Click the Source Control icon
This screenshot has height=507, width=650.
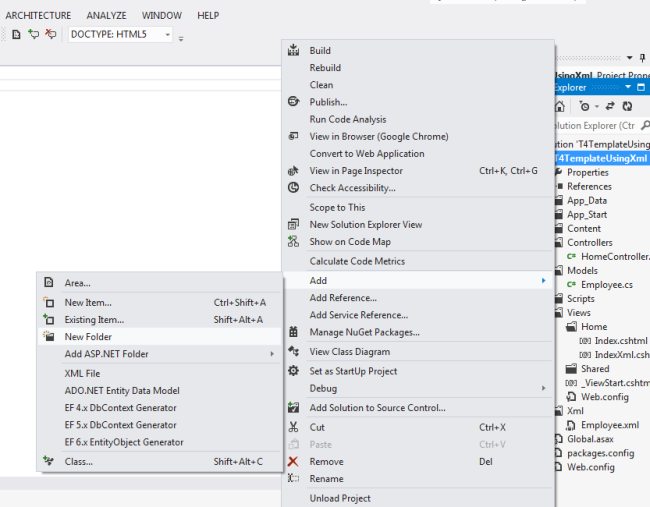[x=293, y=407]
